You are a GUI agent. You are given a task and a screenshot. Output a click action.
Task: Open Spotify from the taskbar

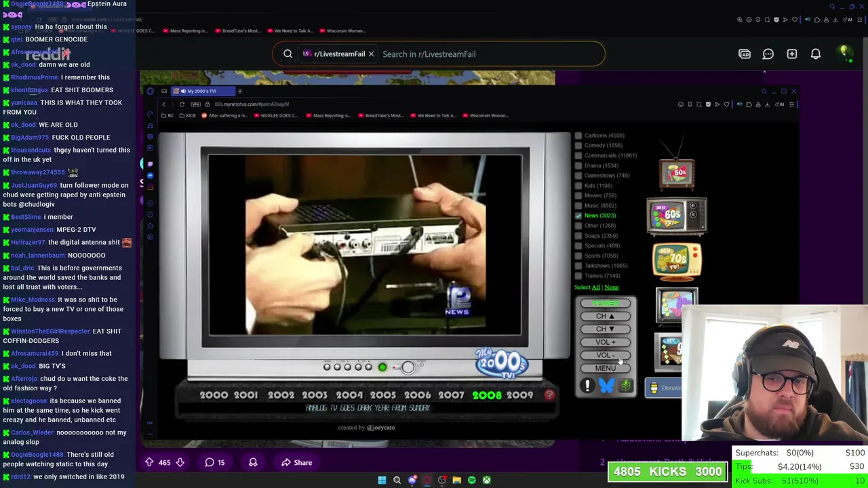coord(471,480)
